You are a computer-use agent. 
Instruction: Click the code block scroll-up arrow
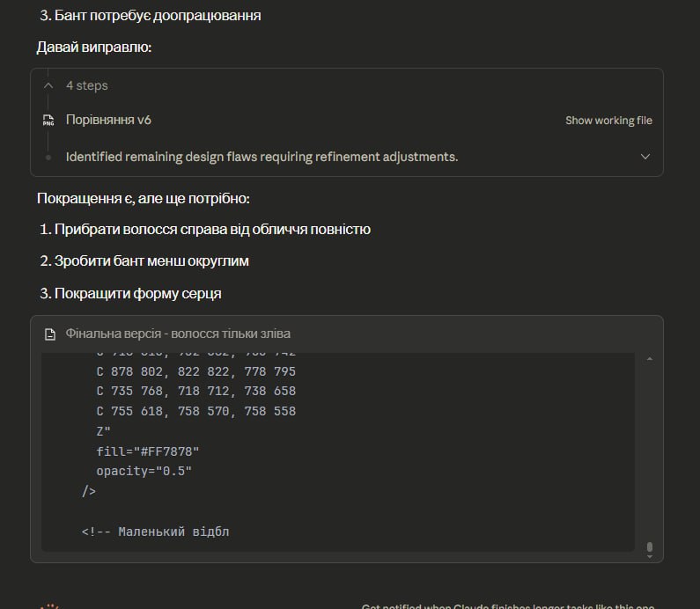tap(649, 359)
